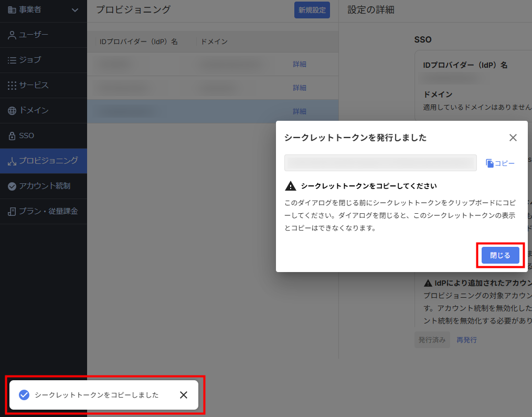
Task: Select the secret token text field
Action: (x=380, y=163)
